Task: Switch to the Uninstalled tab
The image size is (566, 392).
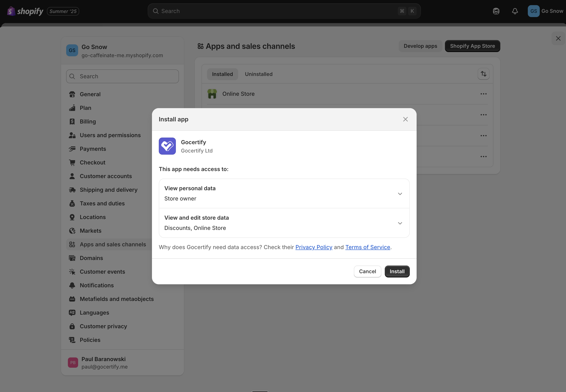Action: point(258,74)
